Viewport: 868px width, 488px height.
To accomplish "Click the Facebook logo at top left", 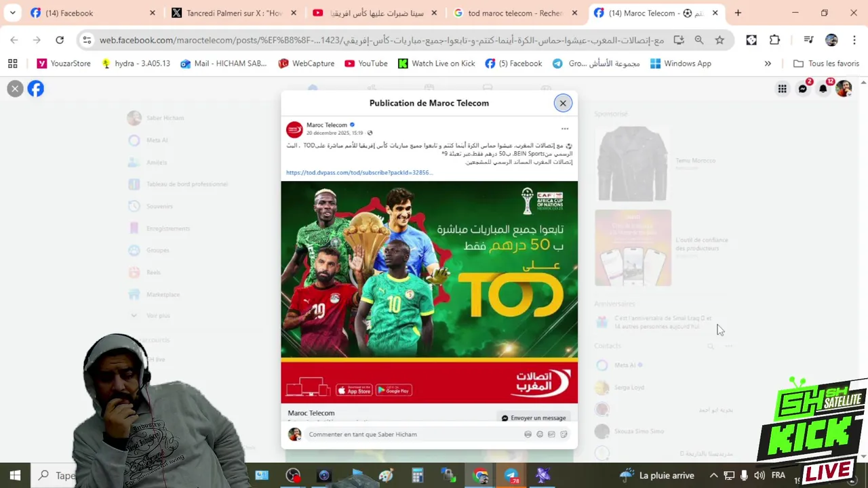I will (x=36, y=89).
